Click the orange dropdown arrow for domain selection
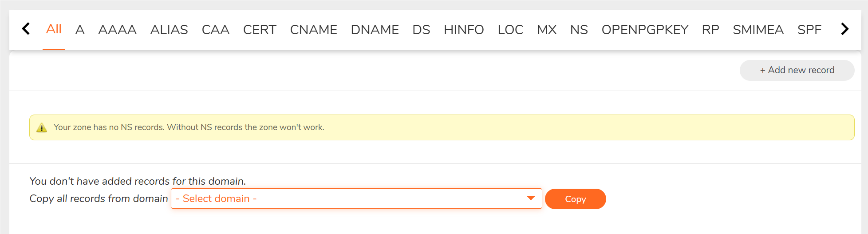This screenshot has height=234, width=868. (x=531, y=198)
